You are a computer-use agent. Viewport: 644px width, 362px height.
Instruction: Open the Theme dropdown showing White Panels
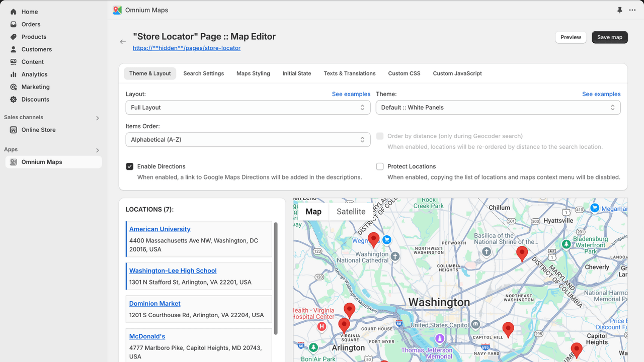pos(498,108)
